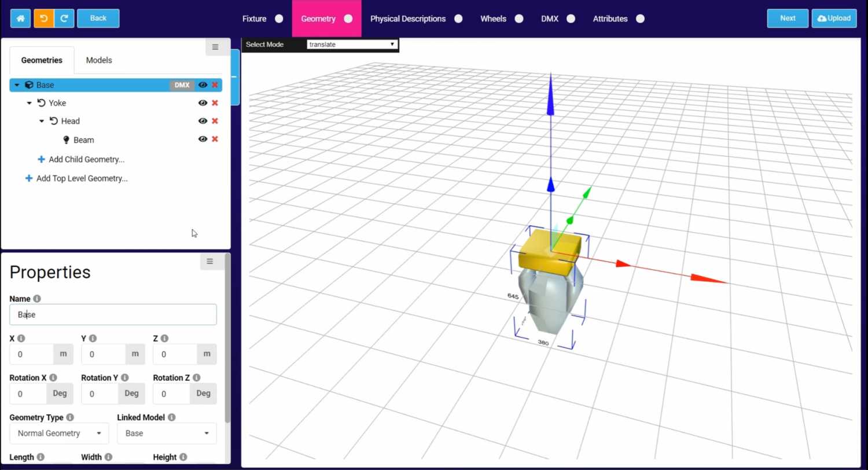Click Add Child Geometry
The width and height of the screenshot is (868, 470).
point(81,159)
